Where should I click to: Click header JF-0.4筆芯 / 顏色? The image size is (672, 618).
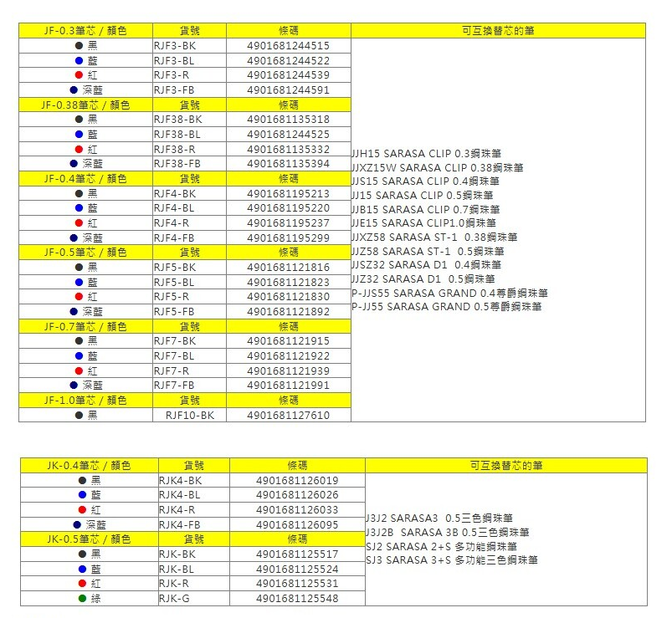point(85,179)
